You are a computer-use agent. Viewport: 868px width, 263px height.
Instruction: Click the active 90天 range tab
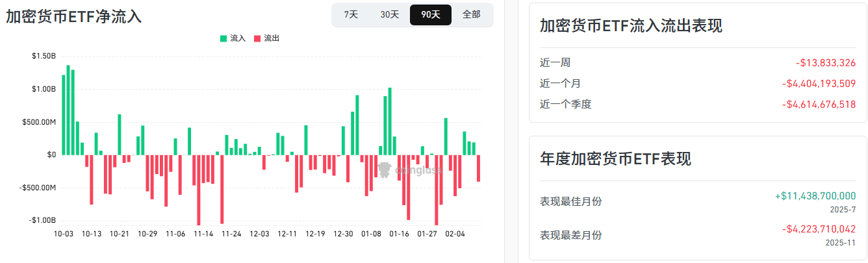click(x=431, y=15)
